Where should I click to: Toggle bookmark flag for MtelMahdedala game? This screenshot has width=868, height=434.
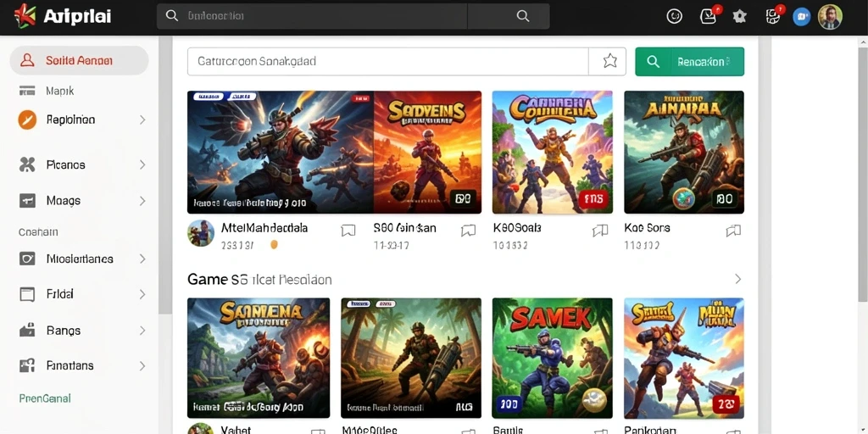pos(348,231)
